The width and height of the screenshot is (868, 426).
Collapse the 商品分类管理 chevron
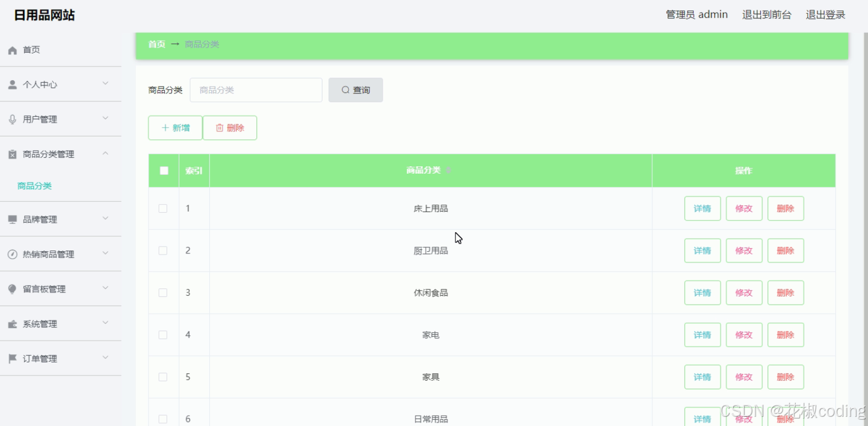[x=106, y=153]
